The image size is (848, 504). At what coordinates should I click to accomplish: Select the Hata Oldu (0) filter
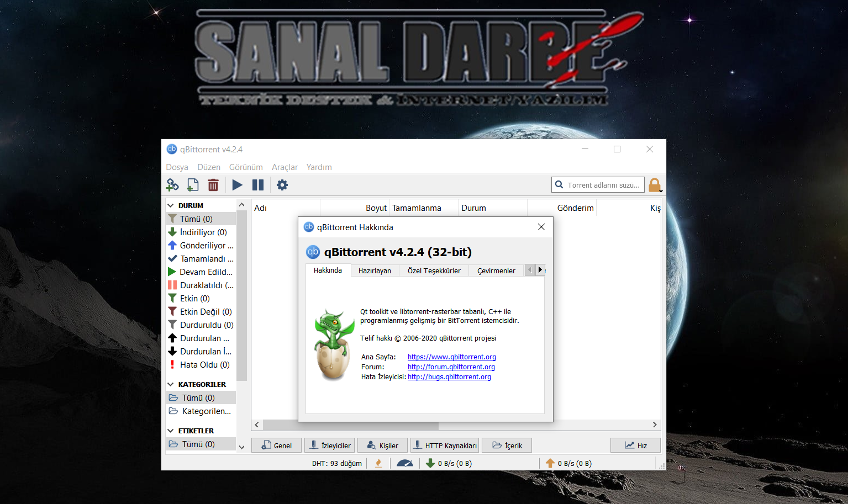pyautogui.click(x=201, y=364)
